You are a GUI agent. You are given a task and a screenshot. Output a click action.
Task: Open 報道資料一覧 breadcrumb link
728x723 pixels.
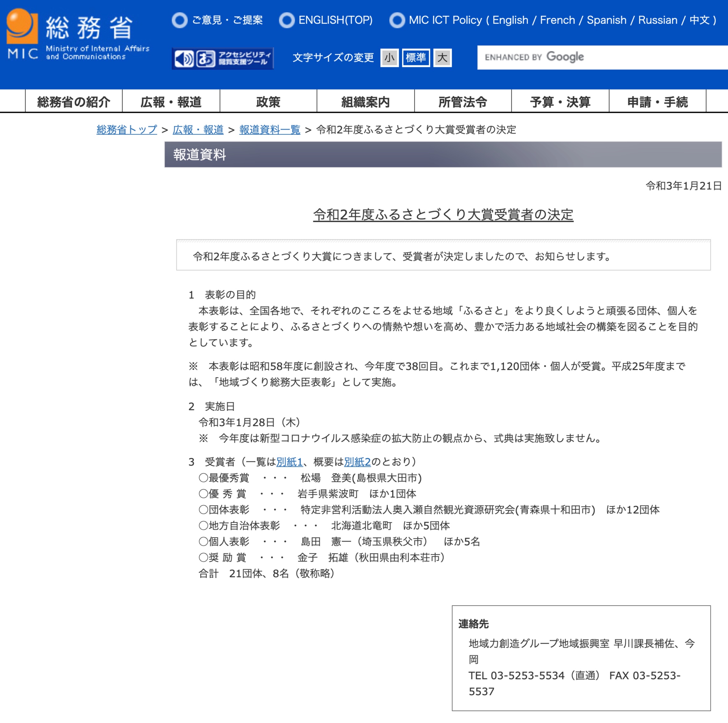270,129
